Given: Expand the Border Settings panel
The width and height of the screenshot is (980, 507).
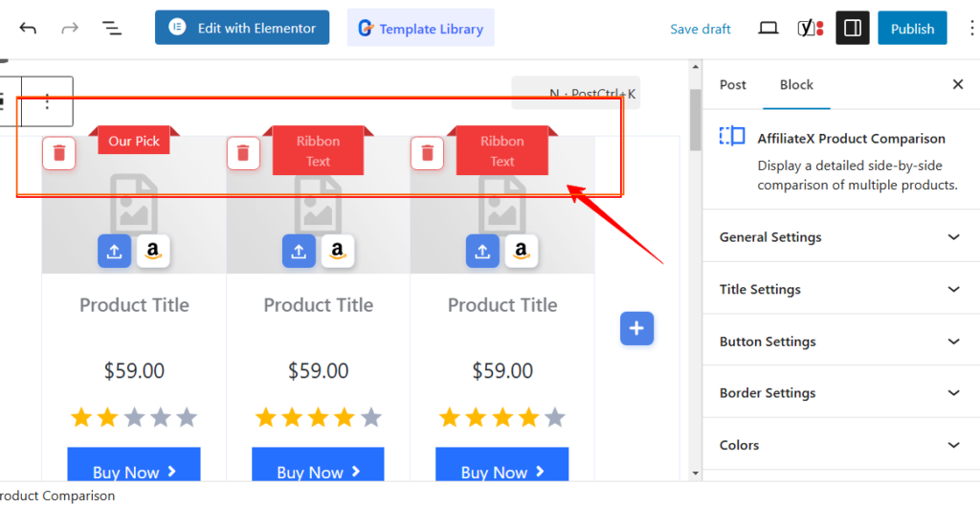Looking at the screenshot, I should click(840, 393).
